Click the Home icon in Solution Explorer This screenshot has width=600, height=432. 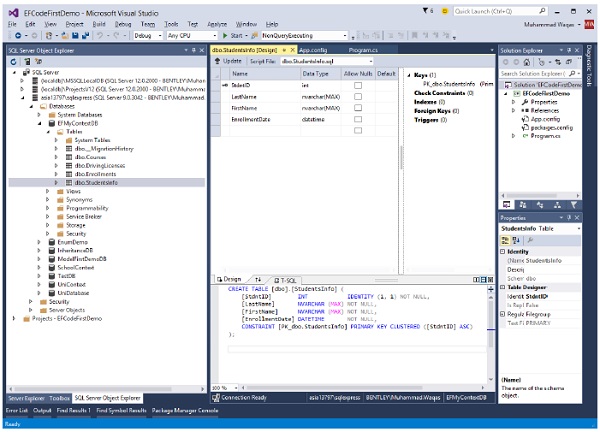coord(527,62)
